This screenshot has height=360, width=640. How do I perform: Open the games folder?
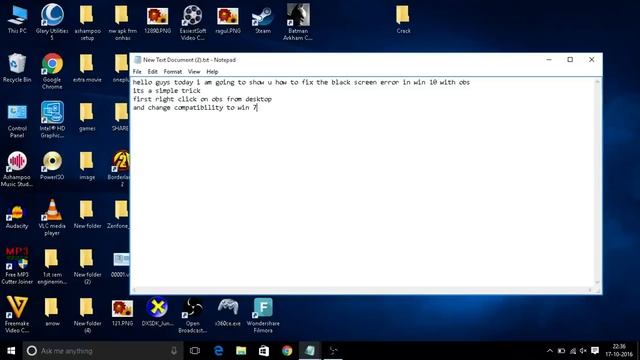point(87,117)
